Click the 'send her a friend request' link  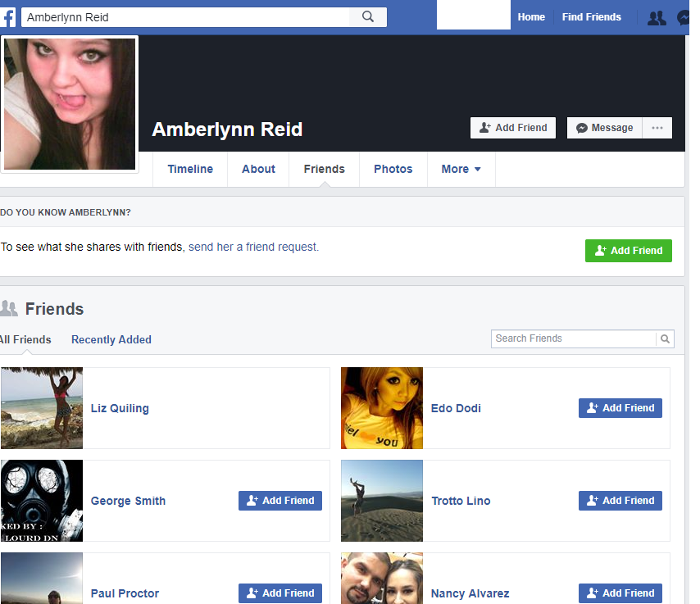253,247
